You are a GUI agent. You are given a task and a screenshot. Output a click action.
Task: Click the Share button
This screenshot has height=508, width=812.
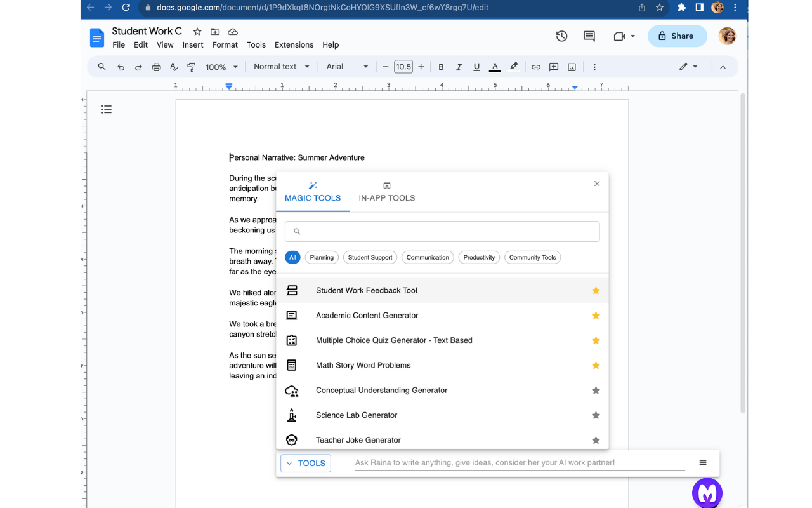pos(677,36)
